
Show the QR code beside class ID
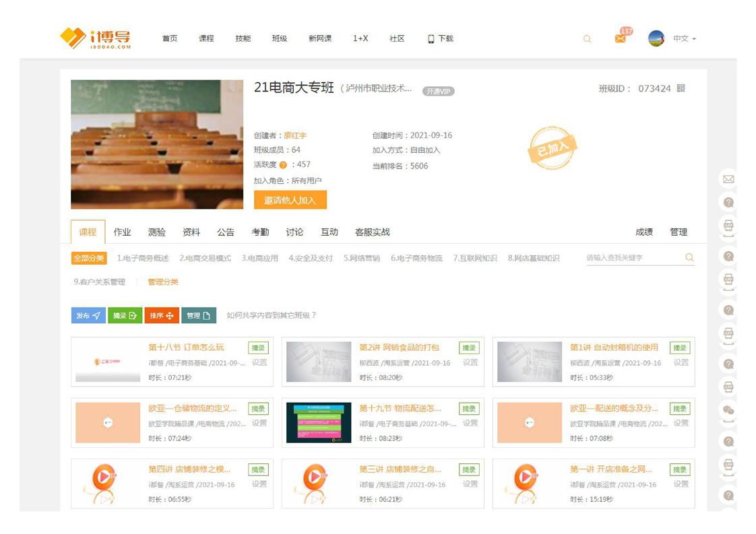(x=681, y=88)
